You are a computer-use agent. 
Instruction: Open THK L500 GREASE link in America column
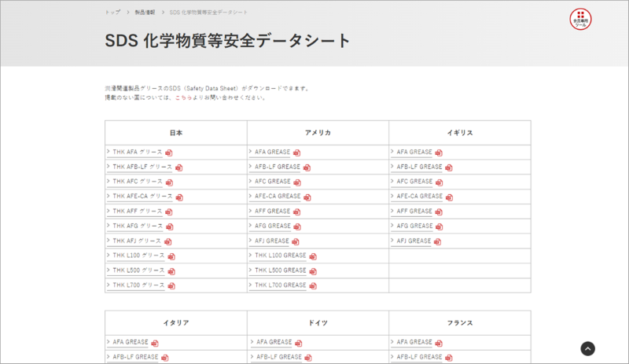tap(280, 270)
